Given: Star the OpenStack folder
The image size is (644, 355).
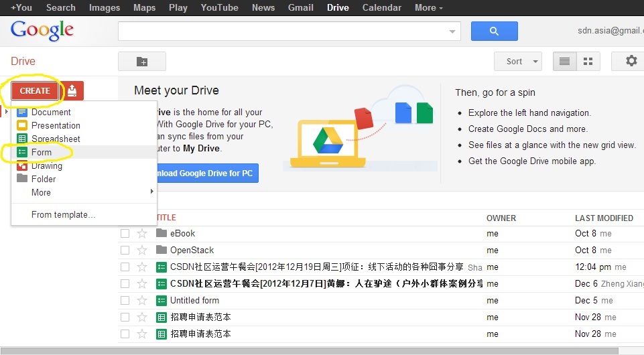Looking at the screenshot, I should [x=142, y=251].
